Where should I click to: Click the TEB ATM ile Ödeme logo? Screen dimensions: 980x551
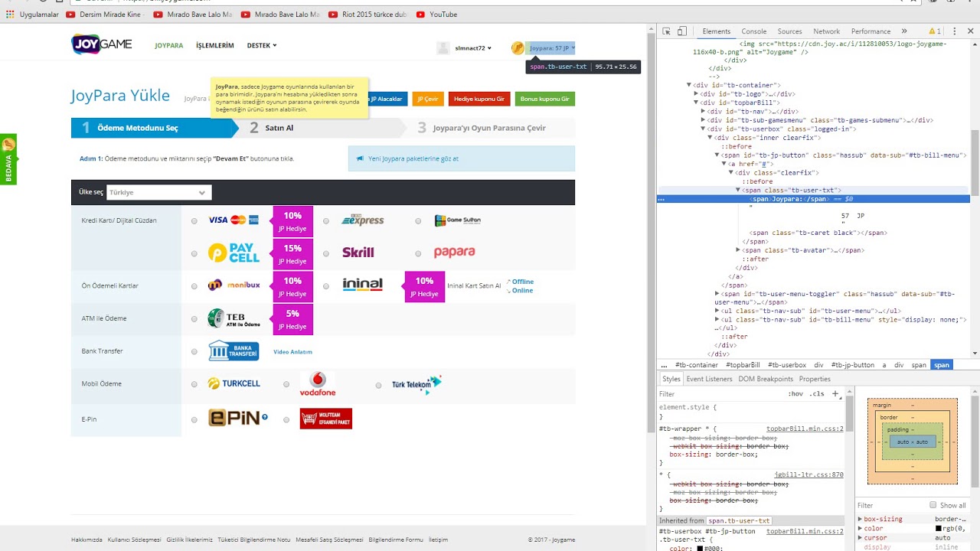[x=234, y=318]
